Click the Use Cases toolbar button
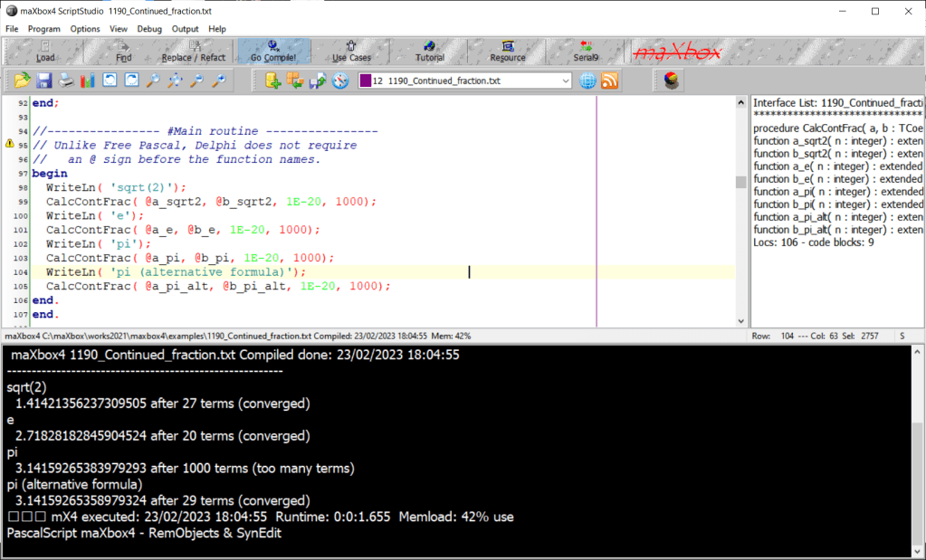Image resolution: width=926 pixels, height=560 pixels. pyautogui.click(x=351, y=52)
